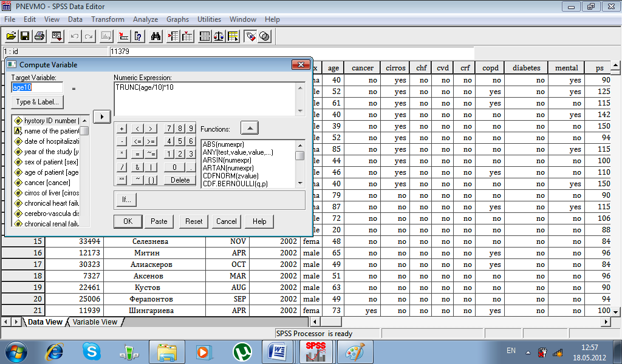The width and height of the screenshot is (622, 364).
Task: Switch to the Variable View tab
Action: pos(95,322)
